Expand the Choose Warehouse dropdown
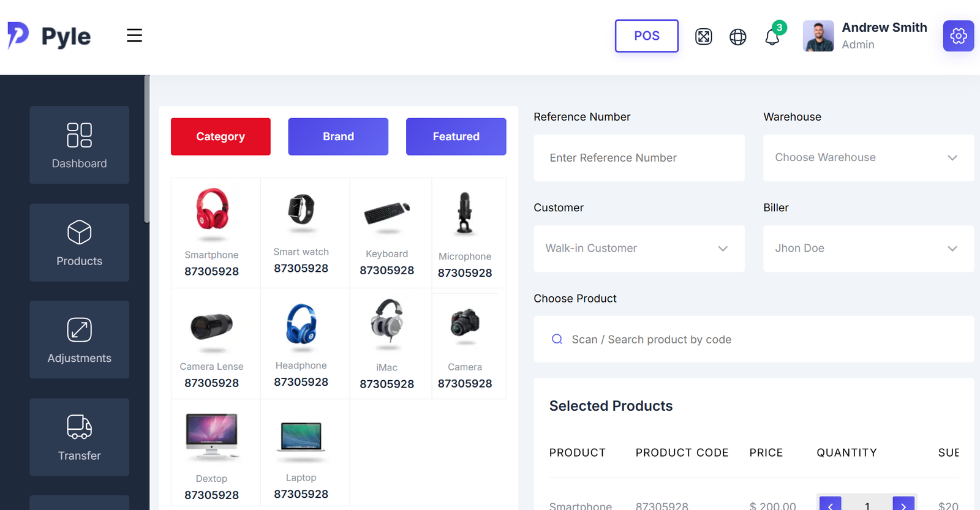 click(868, 158)
